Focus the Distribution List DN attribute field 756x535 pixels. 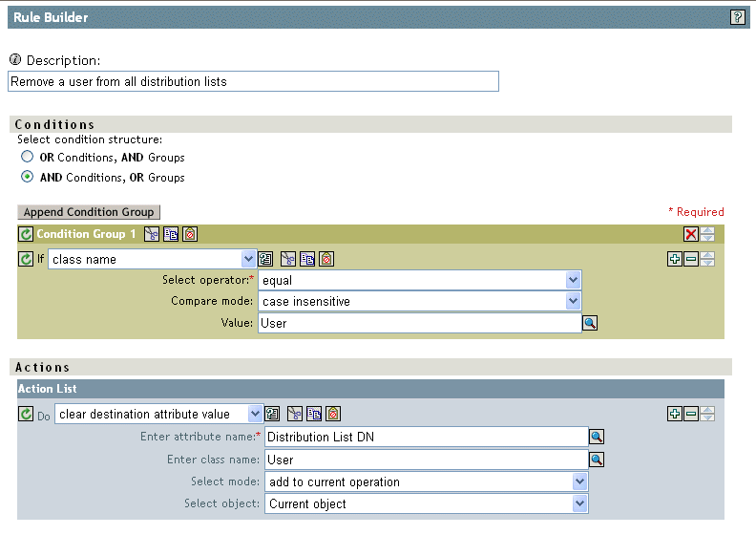(x=427, y=437)
